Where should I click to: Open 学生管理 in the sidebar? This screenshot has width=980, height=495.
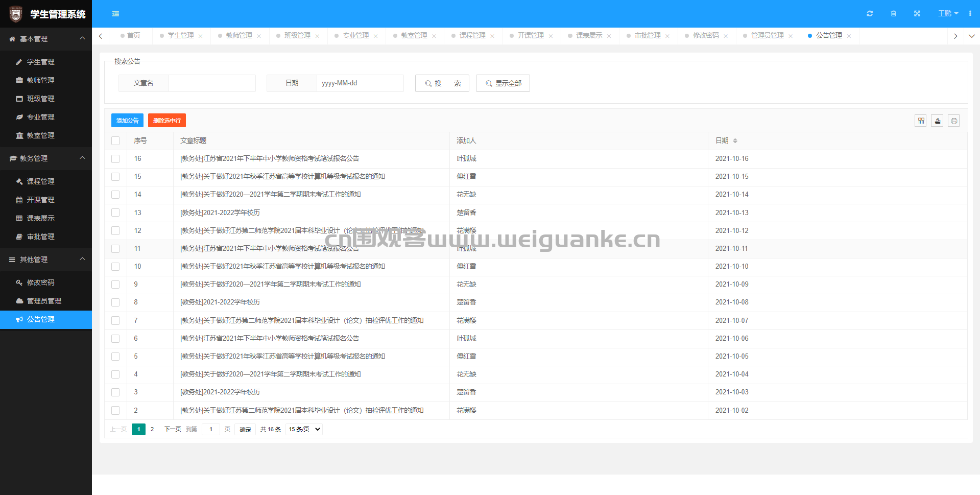click(x=46, y=62)
